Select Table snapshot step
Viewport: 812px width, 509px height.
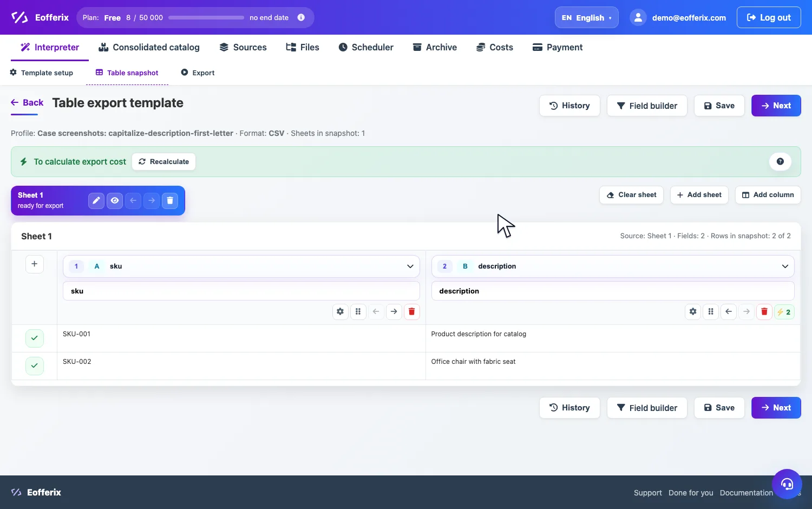(x=127, y=73)
